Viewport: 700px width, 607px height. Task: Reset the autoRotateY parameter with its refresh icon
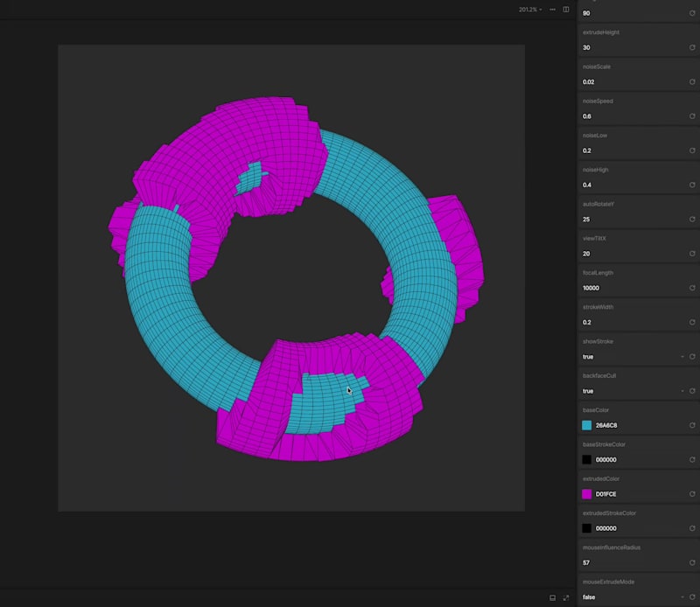pyautogui.click(x=692, y=219)
